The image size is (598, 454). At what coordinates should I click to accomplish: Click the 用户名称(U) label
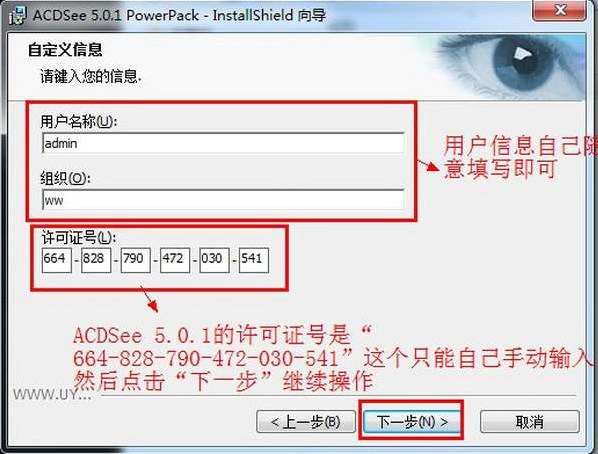click(79, 122)
